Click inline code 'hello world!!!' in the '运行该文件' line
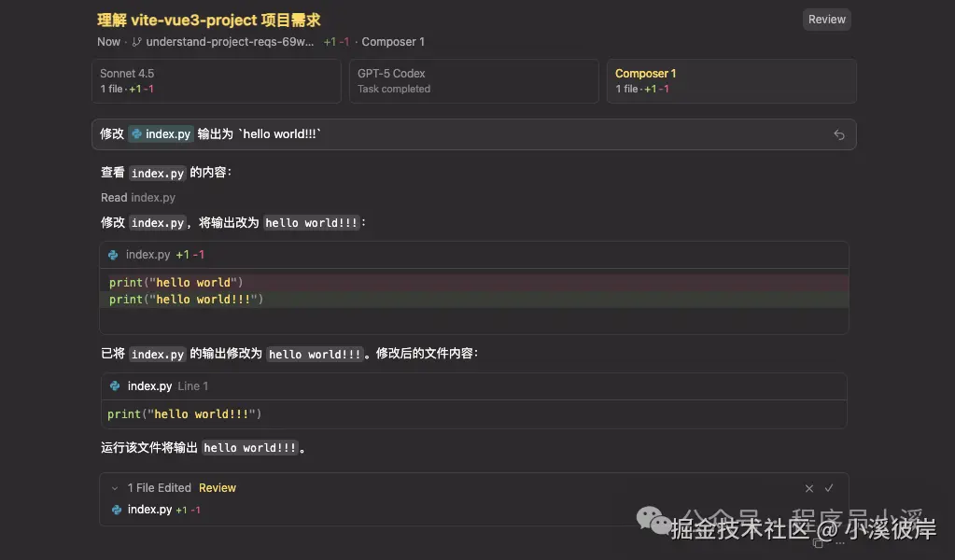Screen dimensions: 955x560 [249, 448]
